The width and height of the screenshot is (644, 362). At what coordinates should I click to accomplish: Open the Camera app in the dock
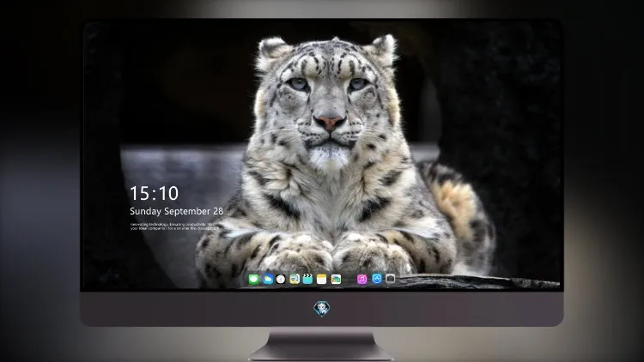tap(390, 279)
